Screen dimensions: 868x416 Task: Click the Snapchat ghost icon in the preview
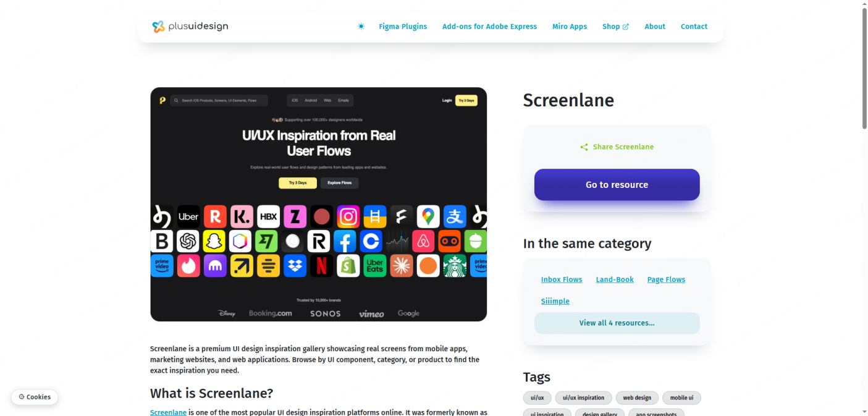[214, 241]
